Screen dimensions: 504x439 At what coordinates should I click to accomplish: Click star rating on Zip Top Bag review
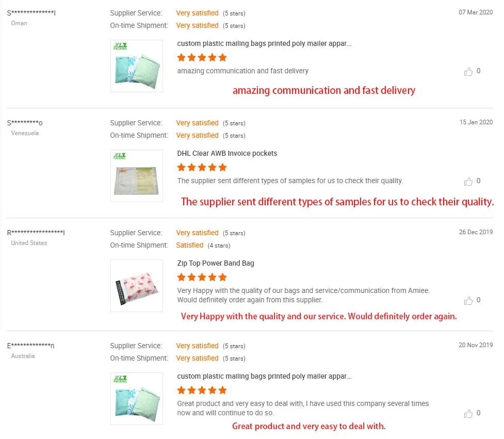202,277
